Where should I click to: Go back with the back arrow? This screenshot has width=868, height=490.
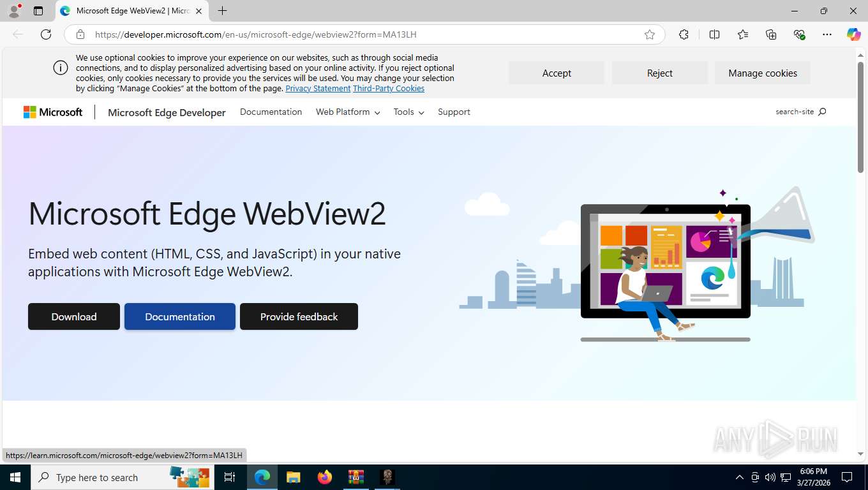18,34
